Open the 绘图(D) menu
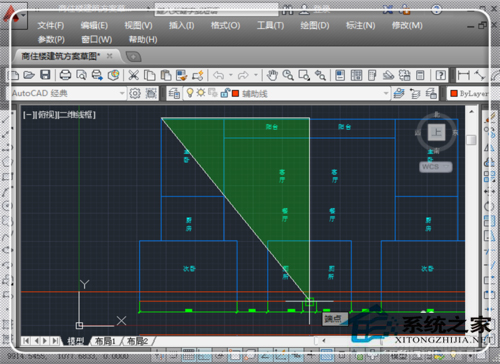The image size is (500, 364). point(315,25)
